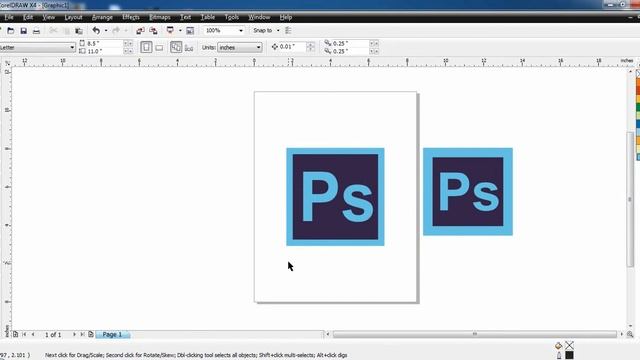Click the add page icon after page navigation
640x360 pixels.
tap(91, 334)
